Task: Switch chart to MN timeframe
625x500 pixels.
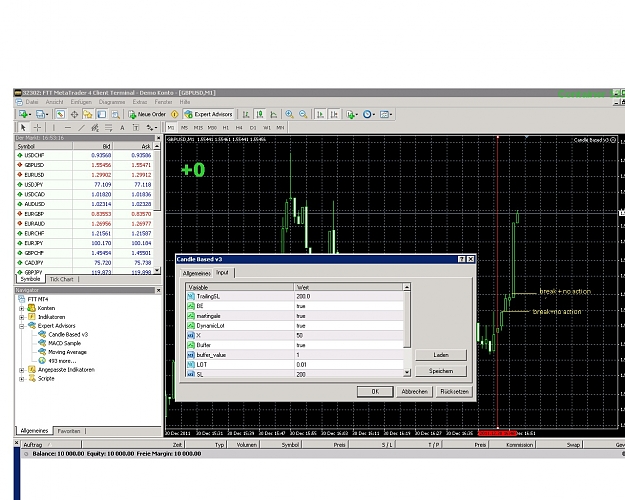Action: (x=280, y=128)
